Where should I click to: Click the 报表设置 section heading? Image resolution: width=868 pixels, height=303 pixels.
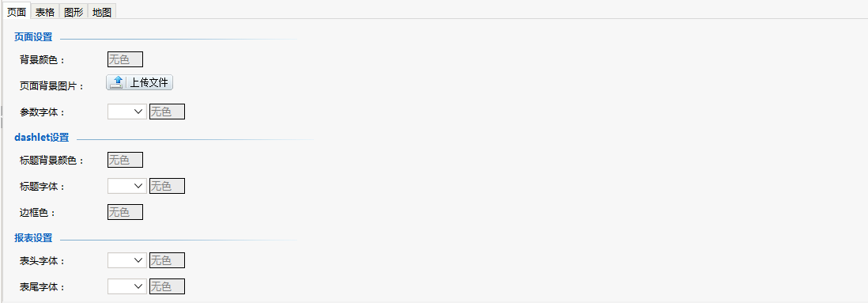pos(33,237)
